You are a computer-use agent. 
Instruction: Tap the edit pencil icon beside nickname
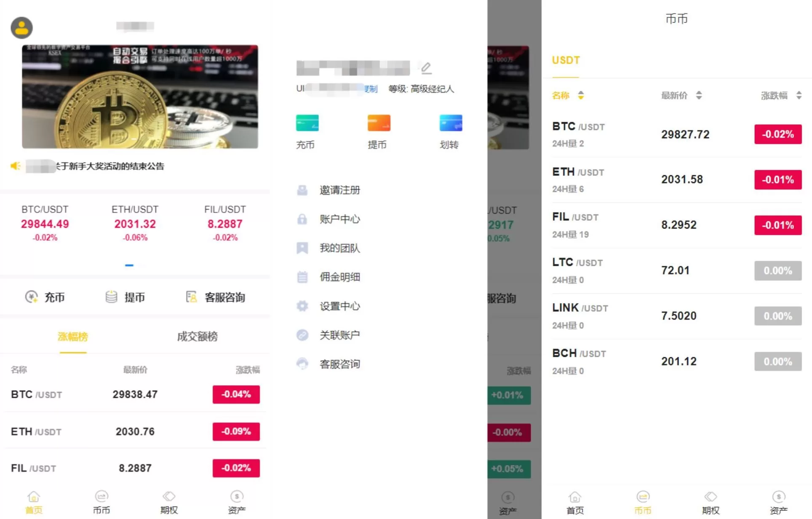tap(426, 67)
